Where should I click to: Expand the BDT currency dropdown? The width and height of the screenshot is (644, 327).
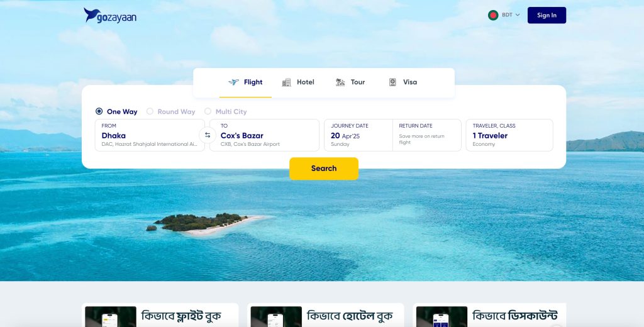511,15
